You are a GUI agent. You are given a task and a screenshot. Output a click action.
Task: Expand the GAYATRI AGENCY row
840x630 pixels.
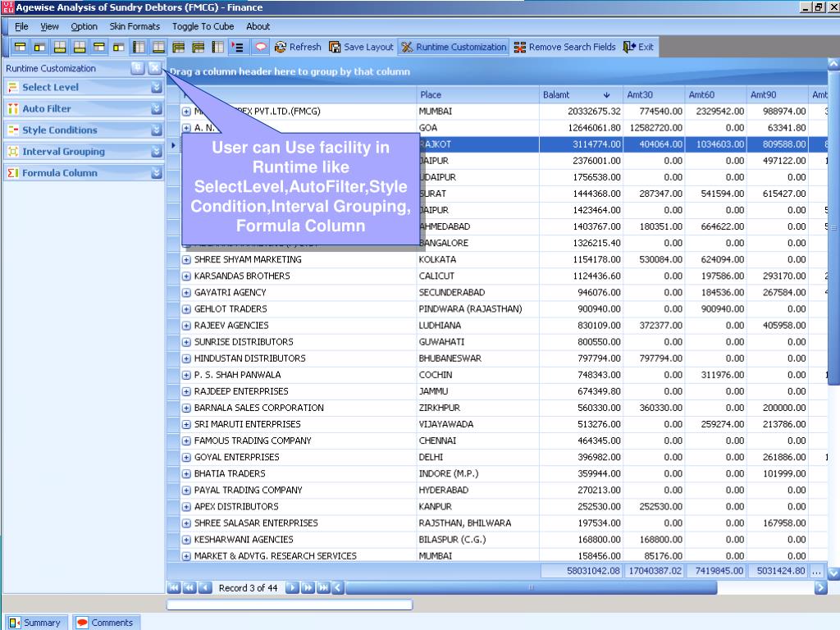186,293
